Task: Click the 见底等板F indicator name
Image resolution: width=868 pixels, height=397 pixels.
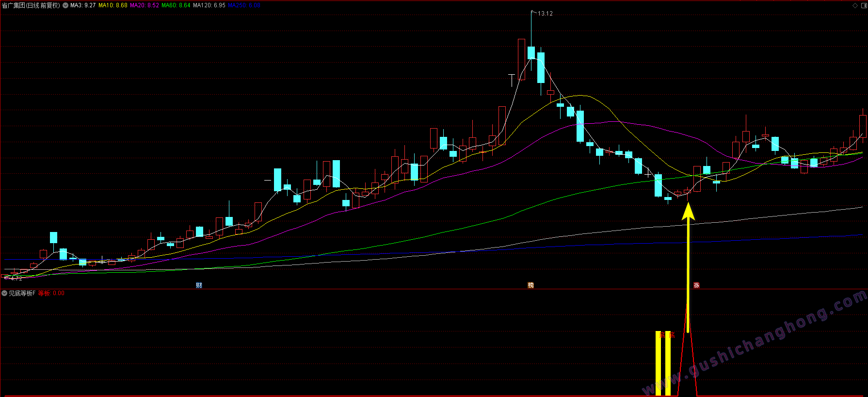Action: [x=22, y=293]
